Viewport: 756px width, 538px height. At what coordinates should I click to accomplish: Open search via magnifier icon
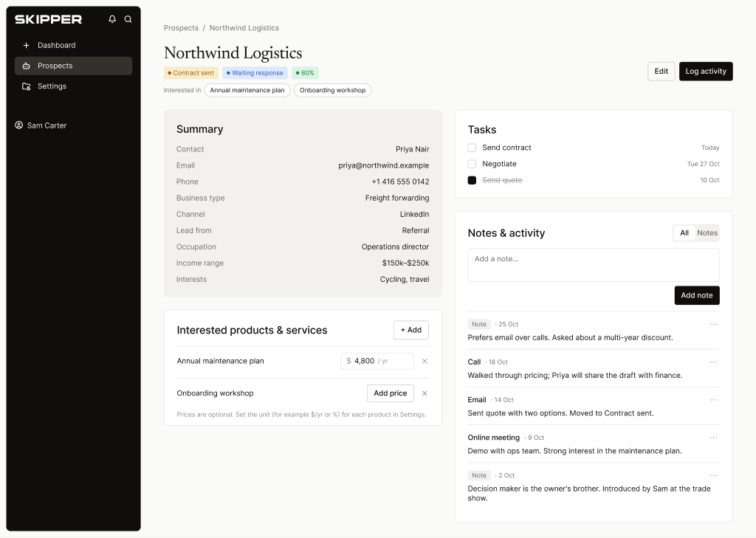[128, 19]
